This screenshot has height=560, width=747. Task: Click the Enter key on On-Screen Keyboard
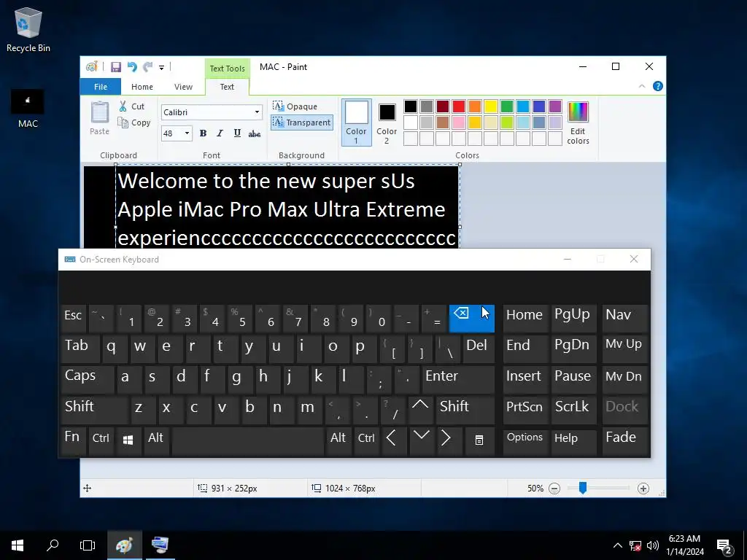(458, 379)
